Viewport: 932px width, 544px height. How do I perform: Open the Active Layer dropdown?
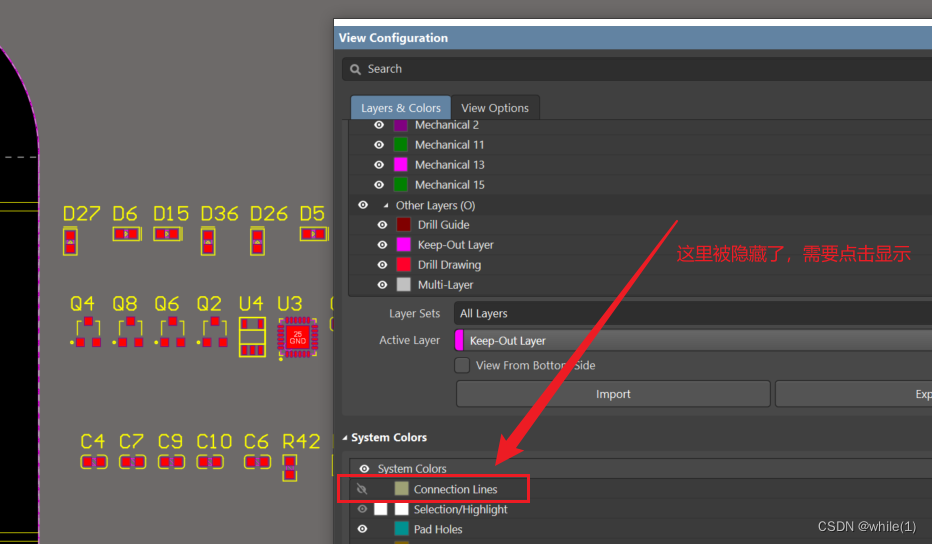pyautogui.click(x=692, y=341)
